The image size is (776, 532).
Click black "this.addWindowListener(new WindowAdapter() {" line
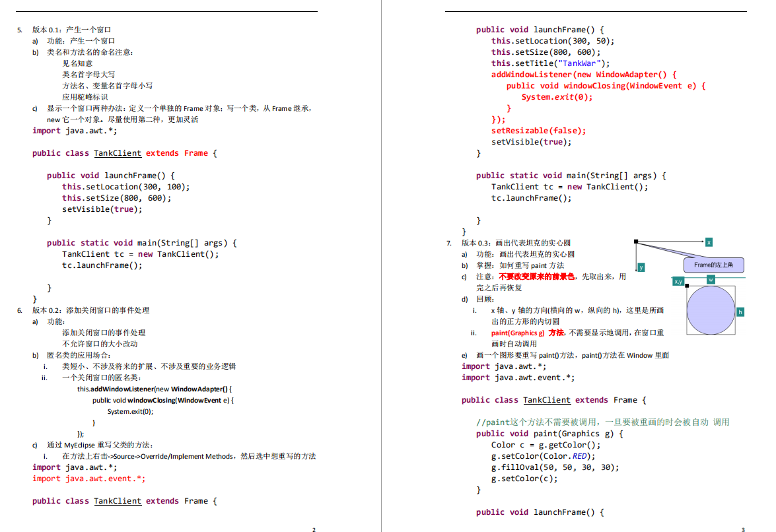155,389
